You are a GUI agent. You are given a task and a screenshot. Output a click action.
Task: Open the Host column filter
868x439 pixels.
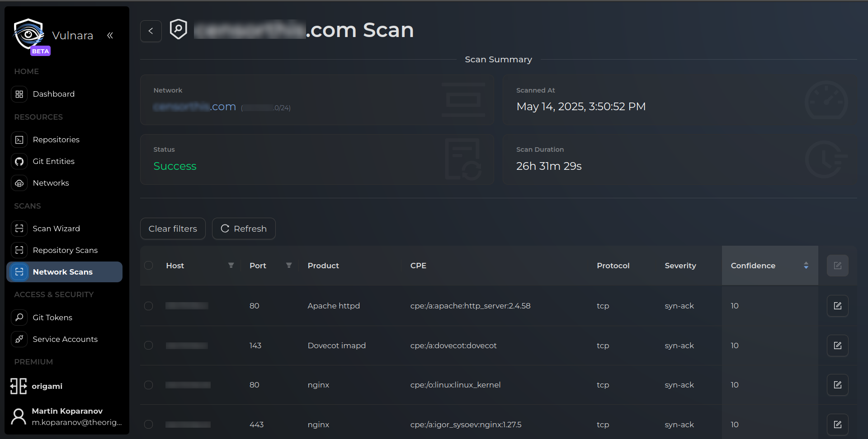click(x=231, y=266)
